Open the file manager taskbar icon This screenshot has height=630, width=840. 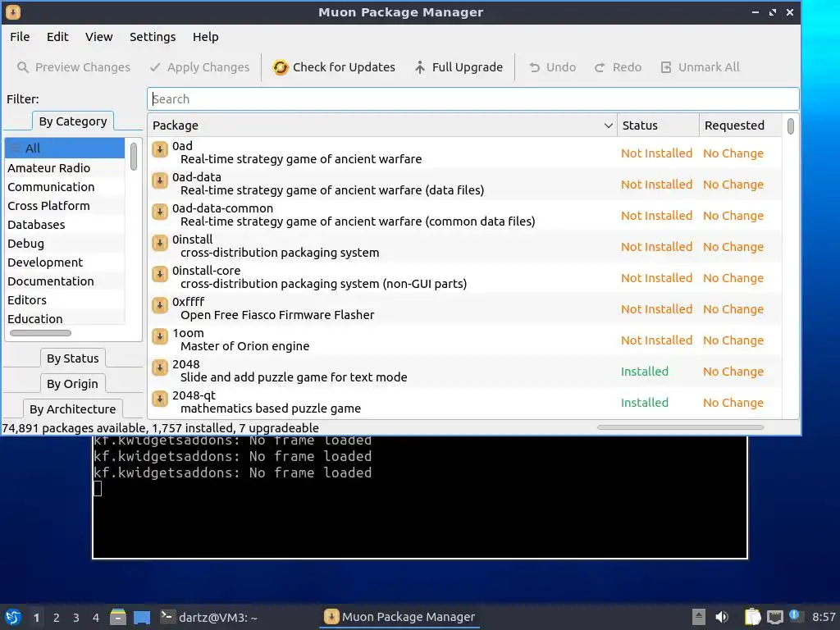[x=118, y=617]
